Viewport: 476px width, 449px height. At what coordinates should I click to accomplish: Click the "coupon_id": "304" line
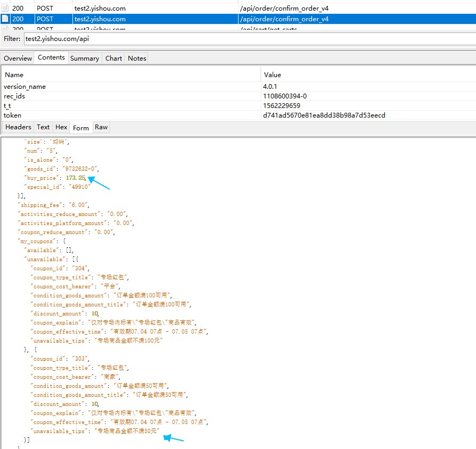point(60,268)
